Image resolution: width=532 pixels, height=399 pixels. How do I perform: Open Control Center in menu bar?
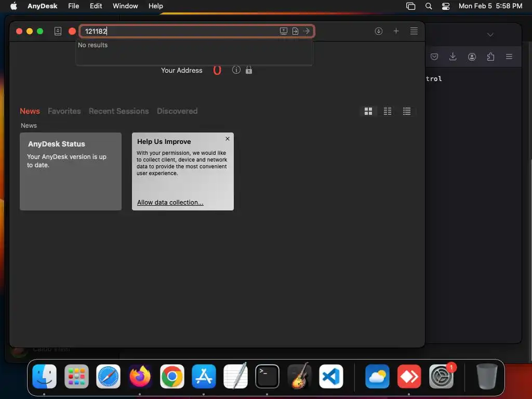pos(445,6)
